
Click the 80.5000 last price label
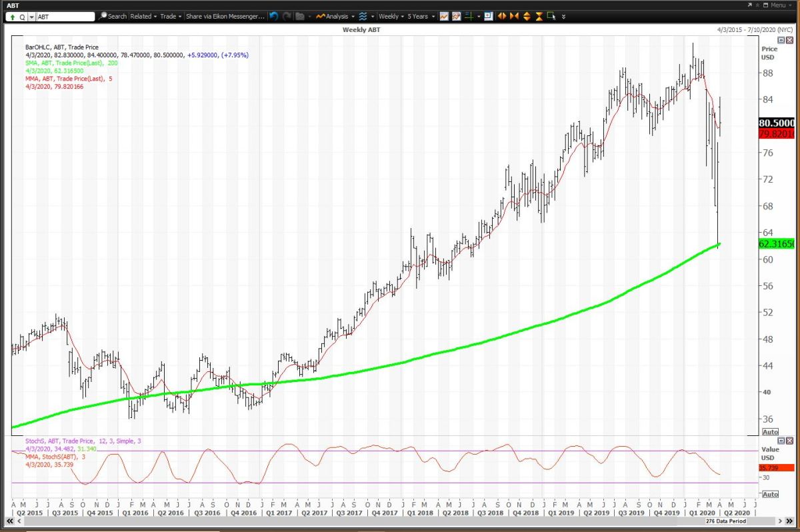click(x=777, y=123)
